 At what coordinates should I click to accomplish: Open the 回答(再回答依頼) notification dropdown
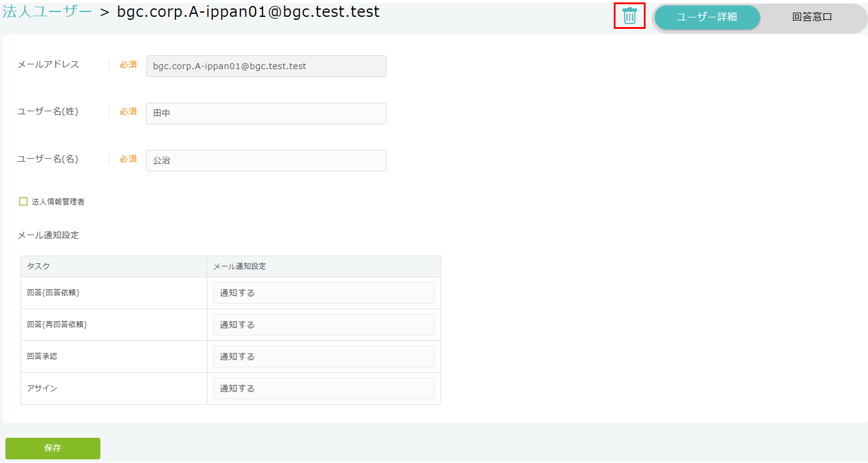tap(323, 325)
